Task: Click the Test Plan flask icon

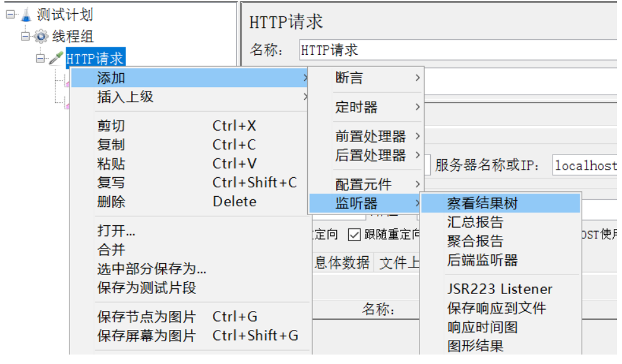Action: click(x=26, y=15)
